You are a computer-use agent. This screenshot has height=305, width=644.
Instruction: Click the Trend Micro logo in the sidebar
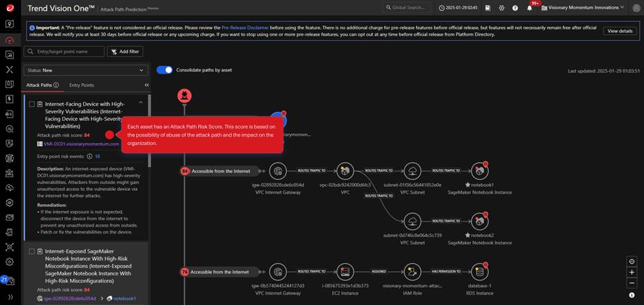[x=10, y=8]
